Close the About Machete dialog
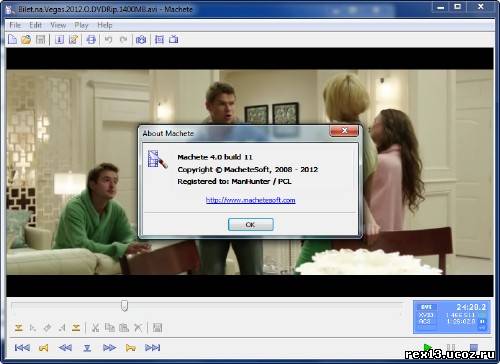 click(x=344, y=131)
